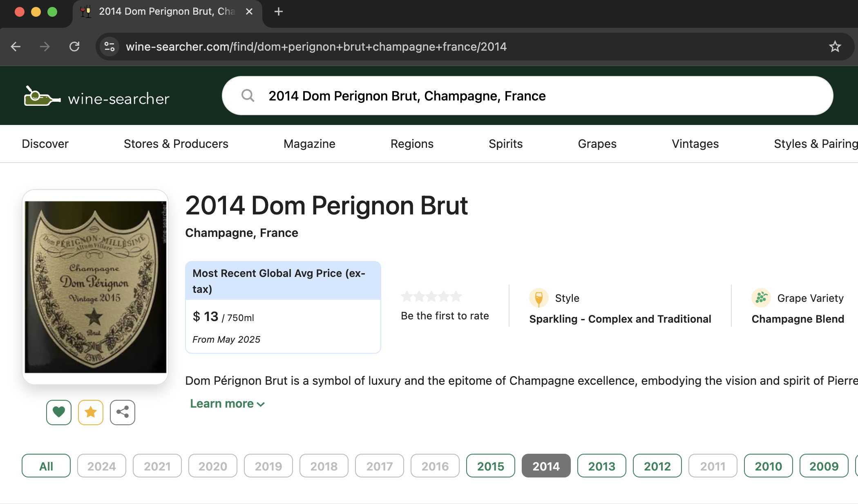The image size is (858, 504).
Task: Click the gold star rating button
Action: (x=91, y=412)
